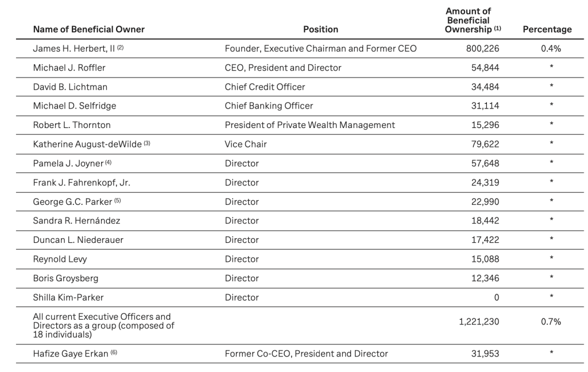Select the name James H. Herbert, II

[x=75, y=49]
